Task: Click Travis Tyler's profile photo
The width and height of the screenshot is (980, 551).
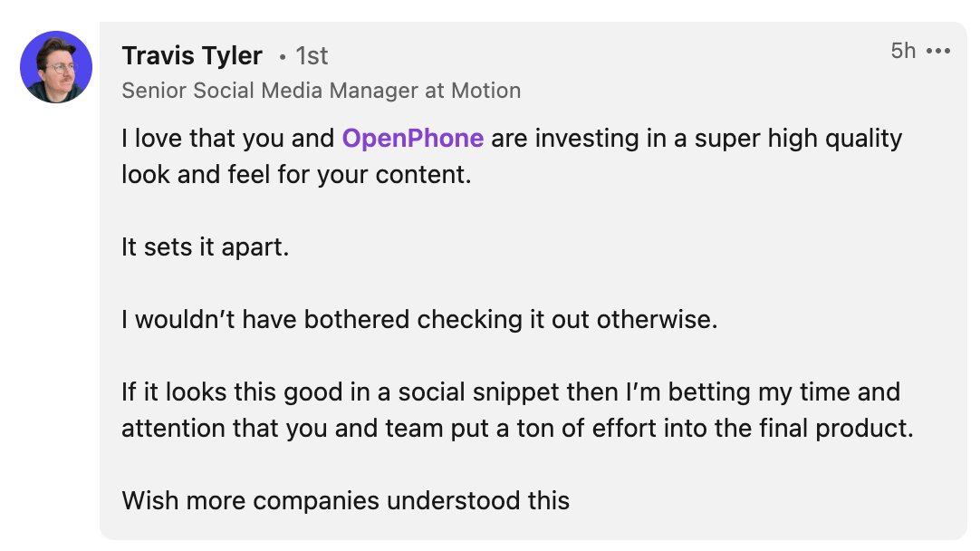Action: pos(56,67)
